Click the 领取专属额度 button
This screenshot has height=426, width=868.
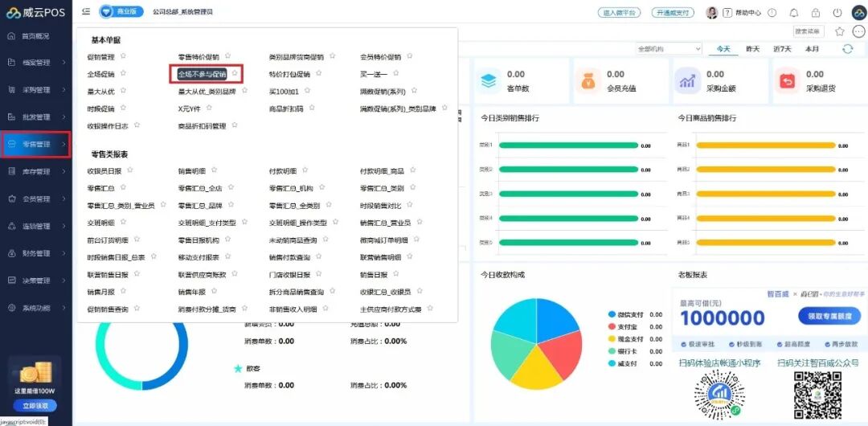pyautogui.click(x=825, y=316)
